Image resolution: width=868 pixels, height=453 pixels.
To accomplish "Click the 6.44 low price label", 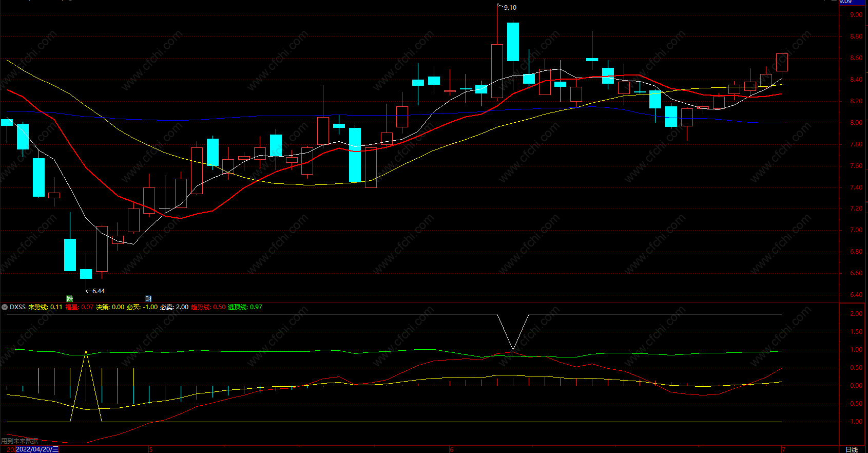I will pyautogui.click(x=99, y=291).
